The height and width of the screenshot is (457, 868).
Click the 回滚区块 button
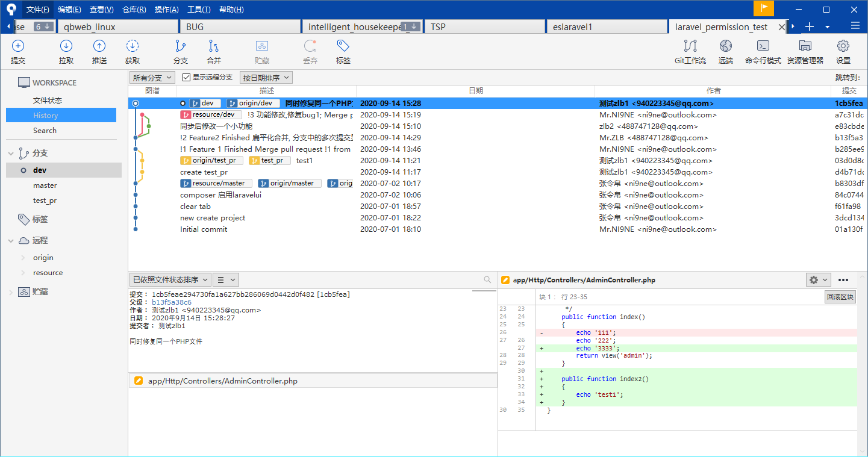(x=840, y=297)
